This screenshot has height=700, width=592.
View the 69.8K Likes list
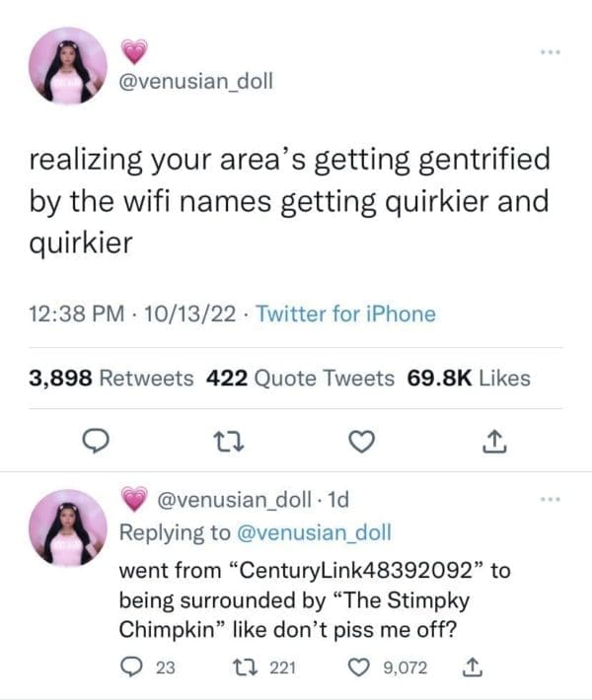468,378
